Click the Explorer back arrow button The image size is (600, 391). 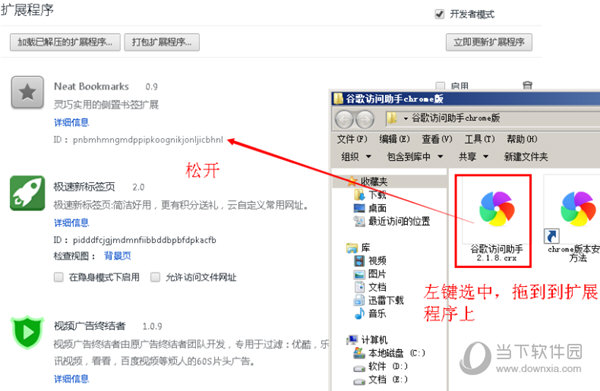click(x=344, y=119)
